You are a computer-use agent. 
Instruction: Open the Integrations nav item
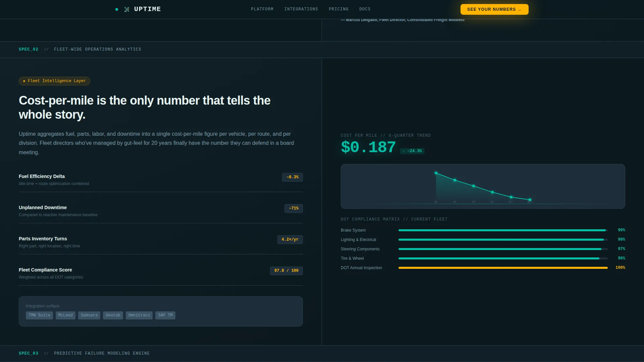[x=301, y=9]
